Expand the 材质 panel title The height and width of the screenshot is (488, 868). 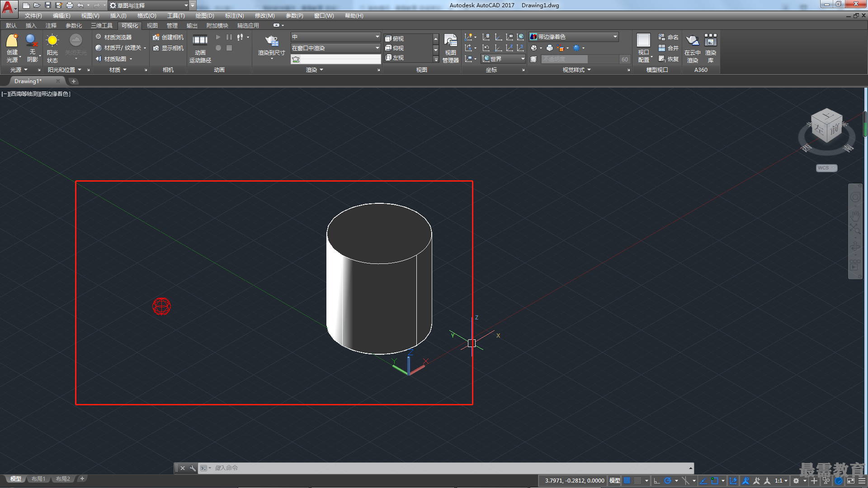(x=118, y=70)
